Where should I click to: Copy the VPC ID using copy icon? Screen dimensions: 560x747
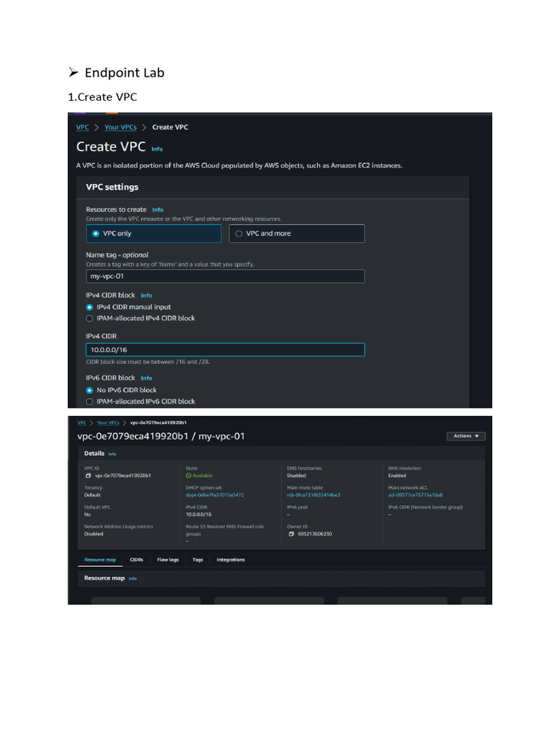[x=88, y=476]
